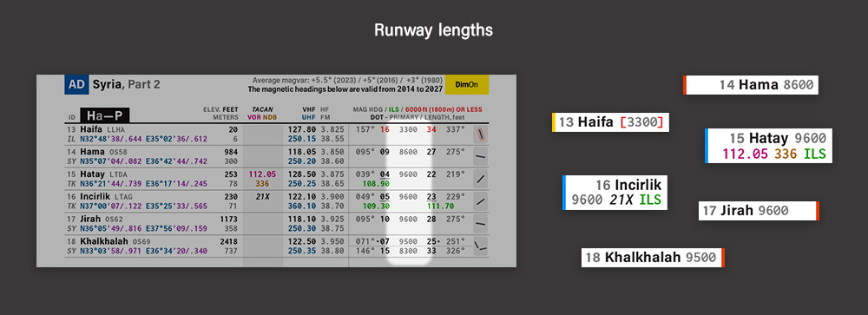Open the 15 Hatay 9600 label card
Viewport: 868px width, 315px height.
point(768,146)
